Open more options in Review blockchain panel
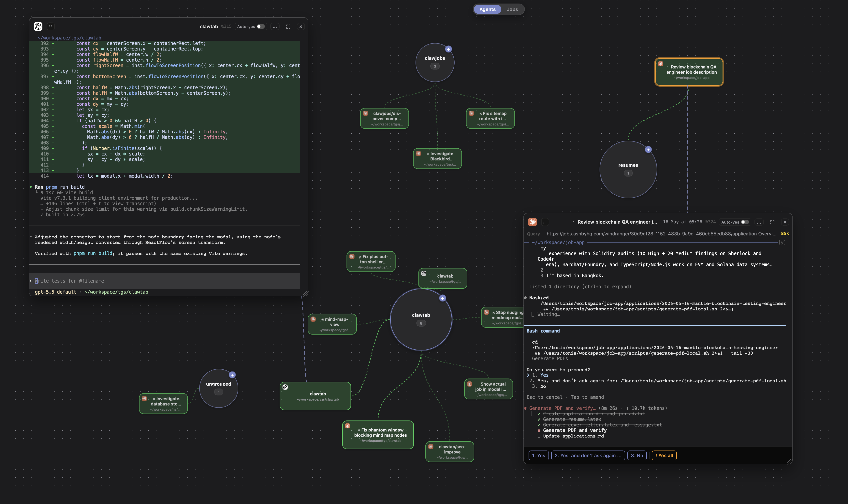848x504 pixels. [x=759, y=222]
